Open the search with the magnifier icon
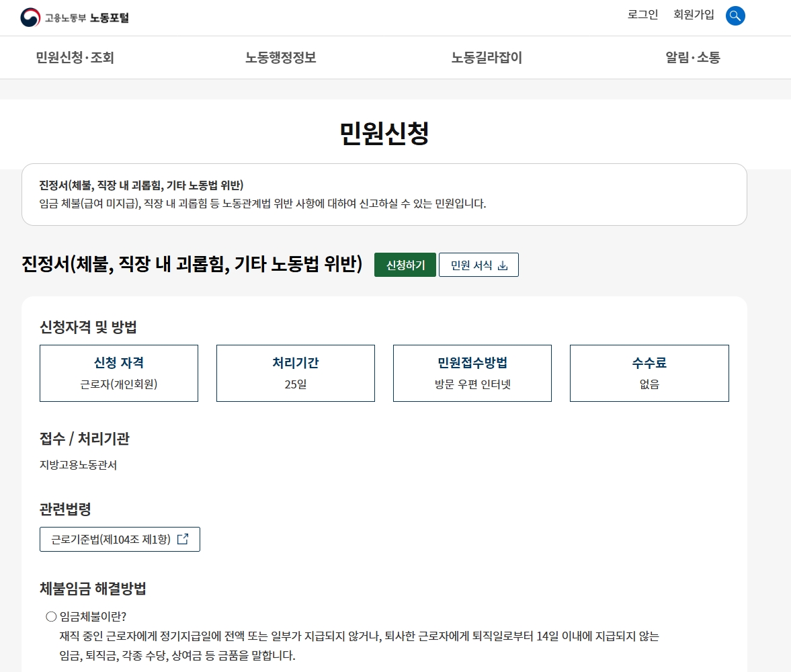791x672 pixels. (735, 15)
